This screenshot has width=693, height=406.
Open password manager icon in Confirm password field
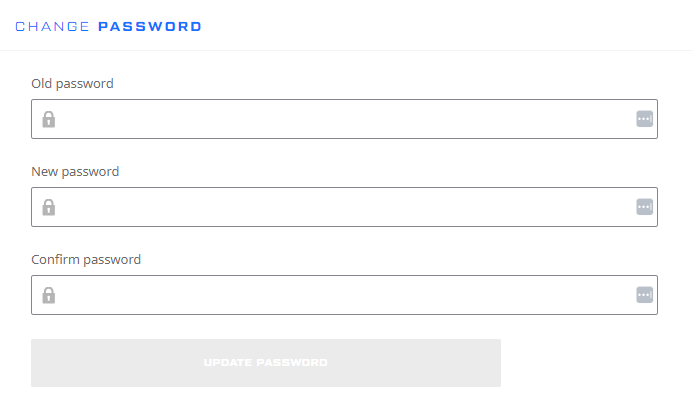coord(644,295)
